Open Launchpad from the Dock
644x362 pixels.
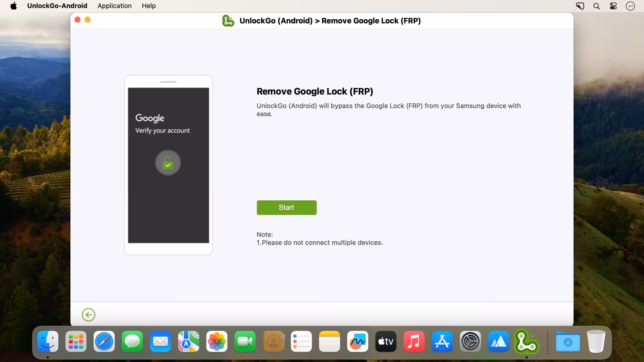(76, 341)
